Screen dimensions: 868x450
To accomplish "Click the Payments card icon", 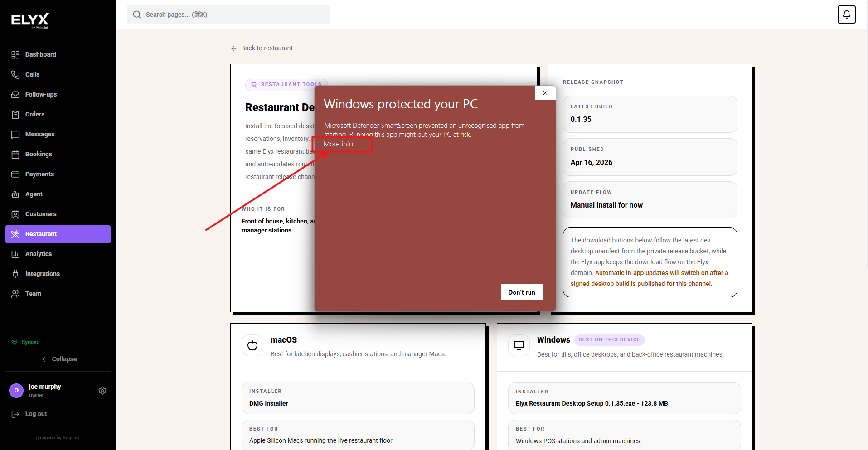I will (x=15, y=174).
